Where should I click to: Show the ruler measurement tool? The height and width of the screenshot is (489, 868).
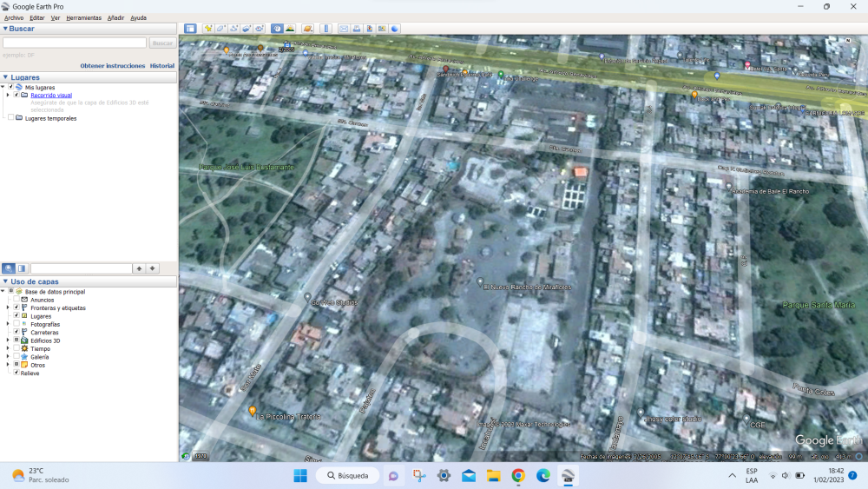coord(326,29)
